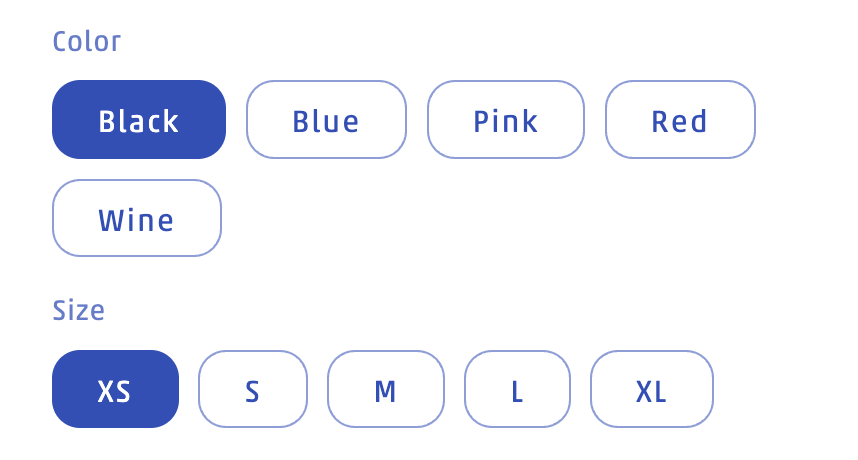Tap the currently active XS button
The image size is (858, 460).
115,390
